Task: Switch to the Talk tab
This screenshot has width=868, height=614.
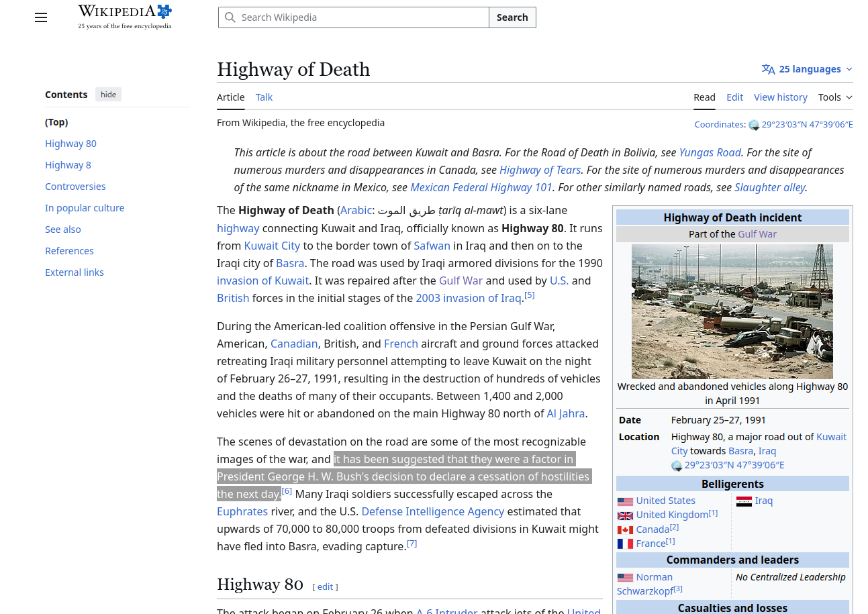Action: (264, 97)
